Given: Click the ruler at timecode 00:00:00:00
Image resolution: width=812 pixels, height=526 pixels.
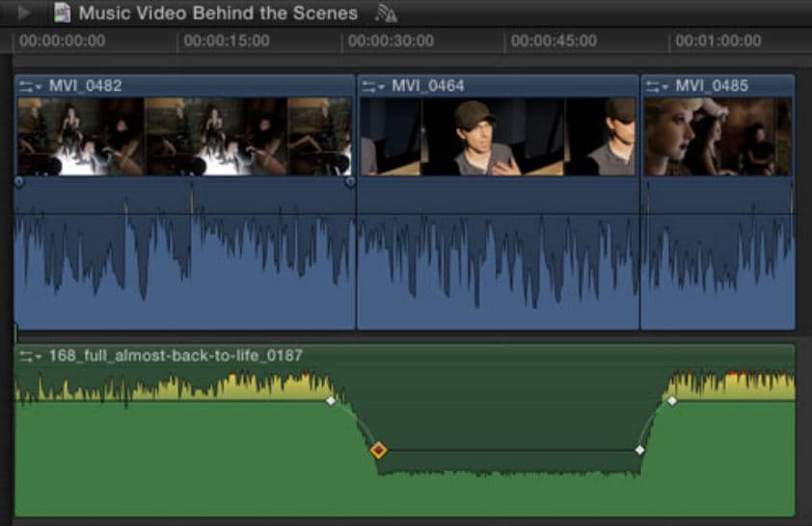Looking at the screenshot, I should pyautogui.click(x=62, y=41).
